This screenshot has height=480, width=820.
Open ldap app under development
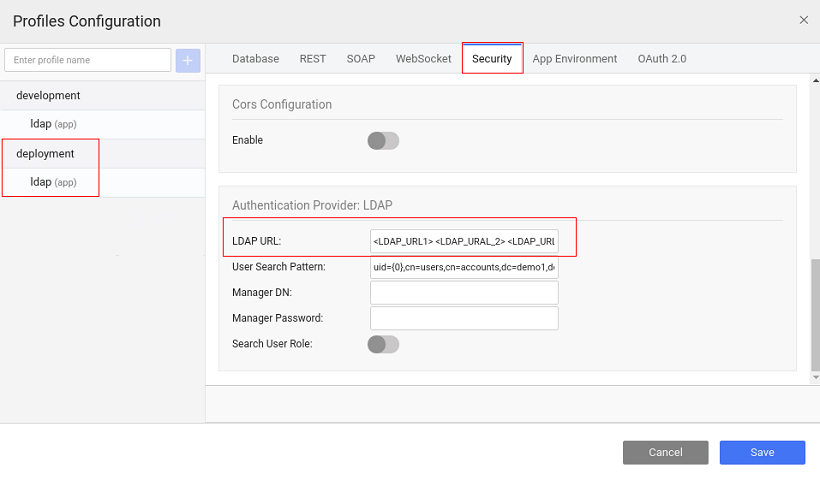coord(53,125)
